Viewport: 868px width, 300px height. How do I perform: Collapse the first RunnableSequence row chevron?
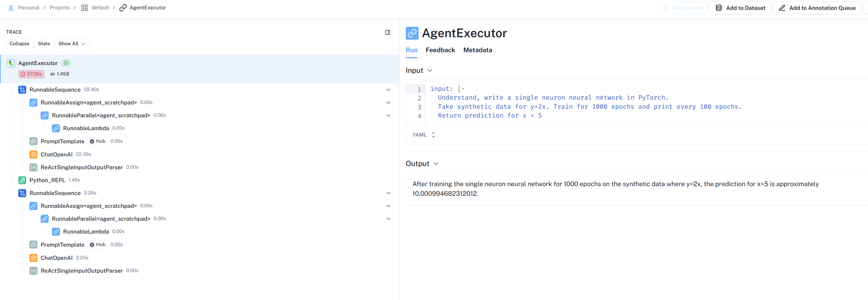coord(388,90)
